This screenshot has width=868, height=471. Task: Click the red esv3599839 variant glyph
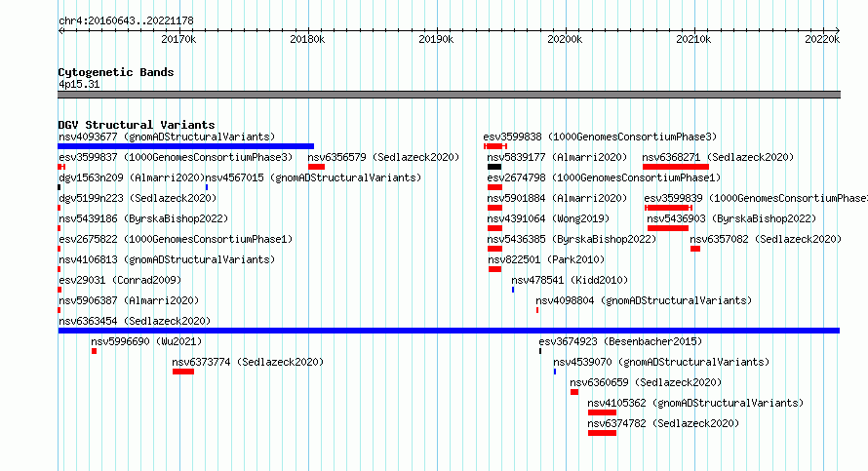click(669, 208)
